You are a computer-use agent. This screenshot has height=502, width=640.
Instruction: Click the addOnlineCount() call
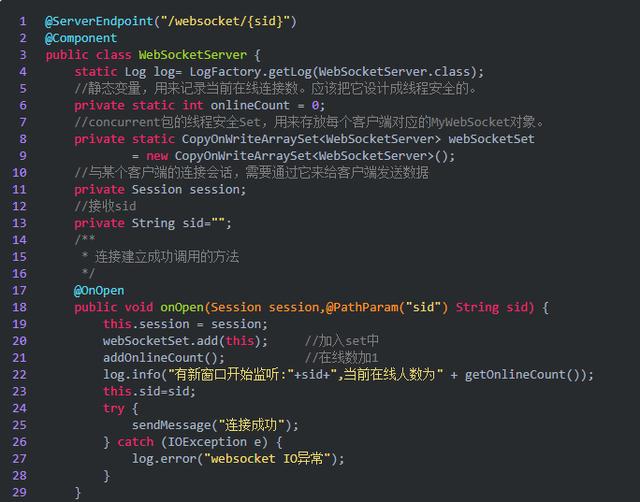pyautogui.click(x=164, y=358)
